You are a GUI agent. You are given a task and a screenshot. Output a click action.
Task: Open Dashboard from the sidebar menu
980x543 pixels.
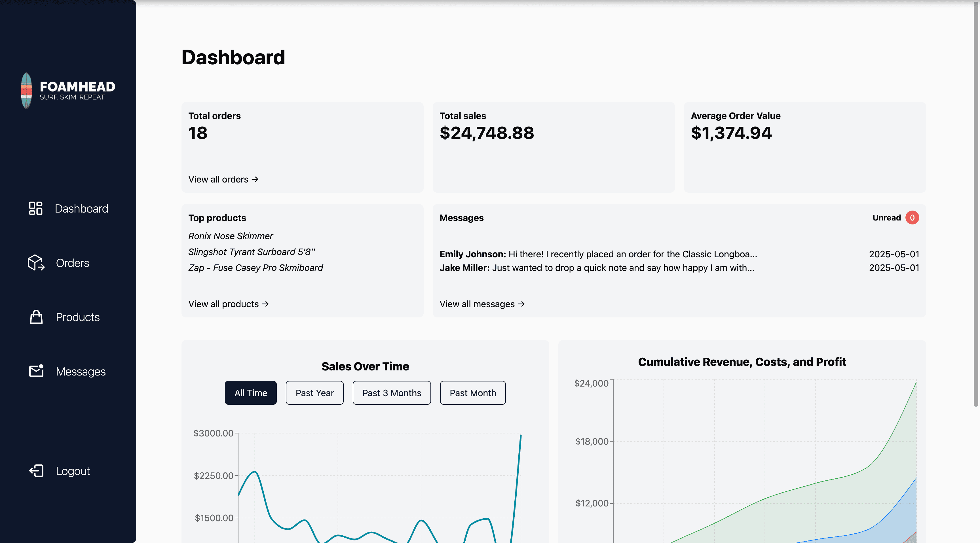point(68,208)
